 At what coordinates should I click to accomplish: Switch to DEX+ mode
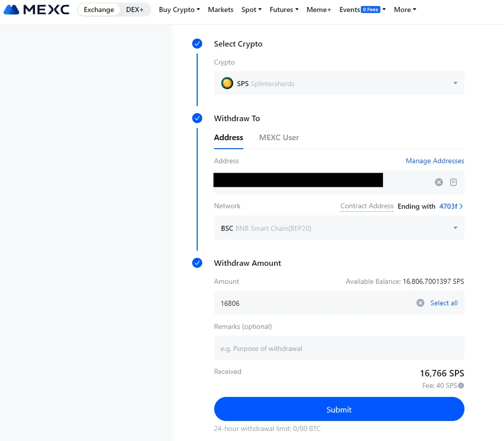click(135, 10)
